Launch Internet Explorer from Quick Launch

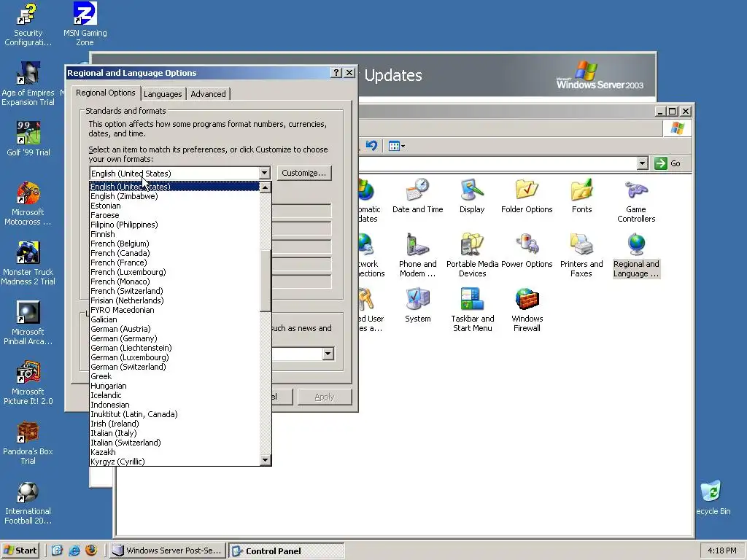[74, 551]
